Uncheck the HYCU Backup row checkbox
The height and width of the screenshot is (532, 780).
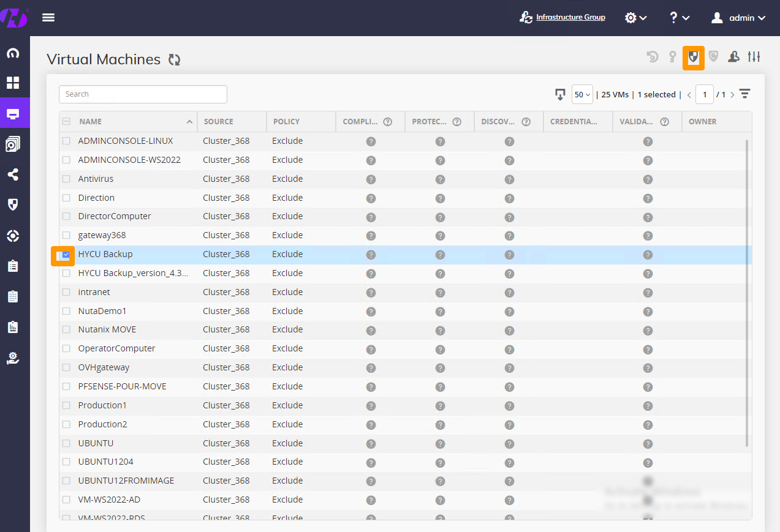tap(66, 254)
